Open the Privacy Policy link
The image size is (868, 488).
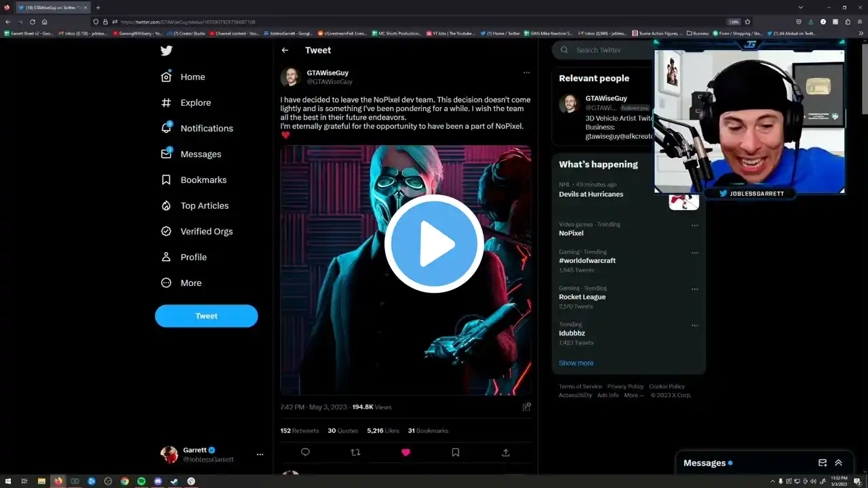point(625,386)
